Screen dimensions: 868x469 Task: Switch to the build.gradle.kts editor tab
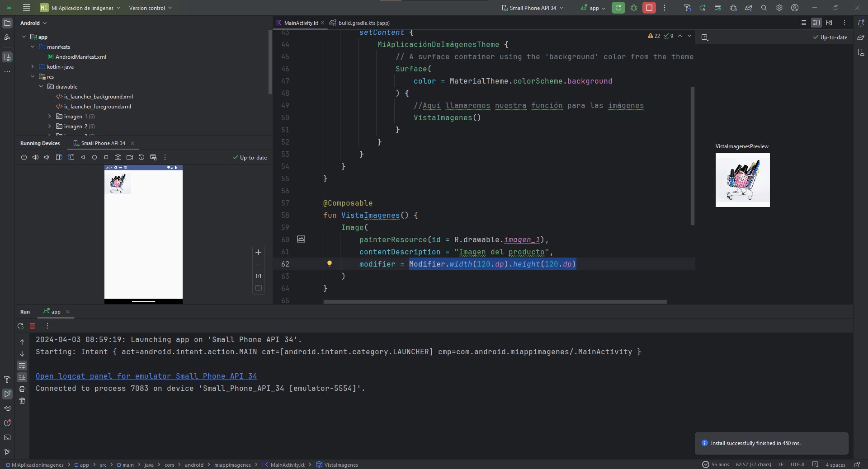coord(363,23)
